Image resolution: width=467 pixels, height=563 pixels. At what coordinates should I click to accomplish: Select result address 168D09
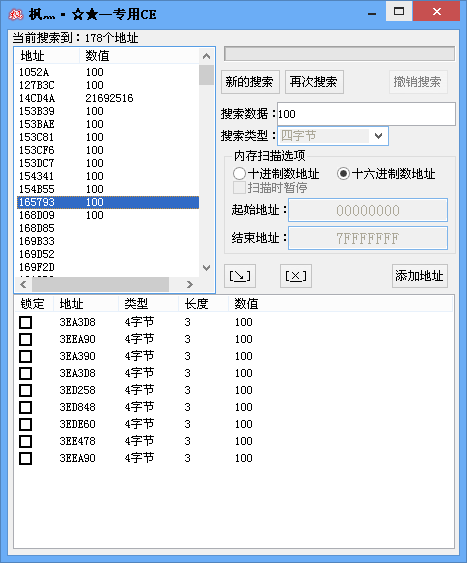[x=37, y=215]
